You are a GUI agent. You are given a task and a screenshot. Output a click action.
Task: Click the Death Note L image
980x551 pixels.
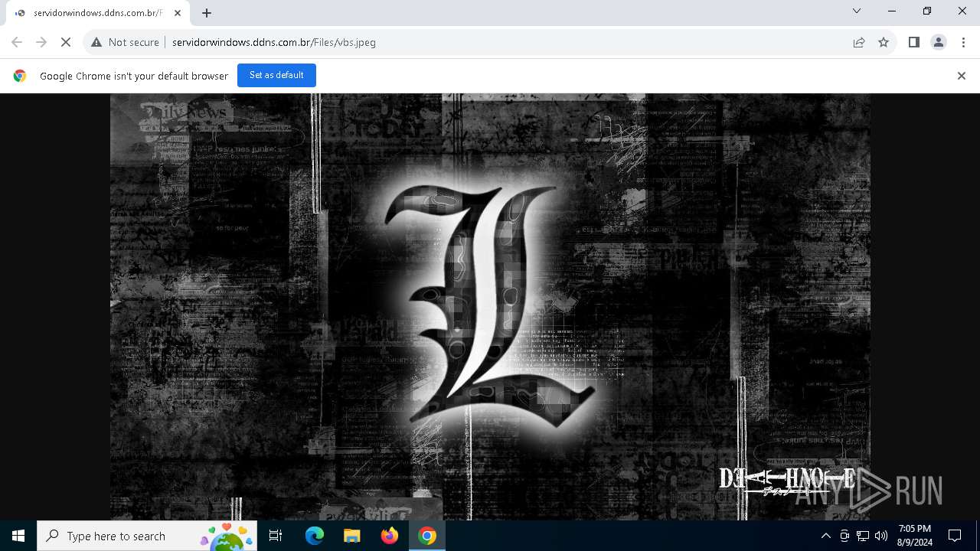coord(490,307)
